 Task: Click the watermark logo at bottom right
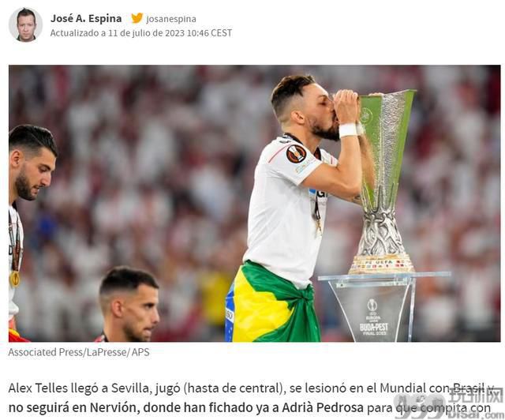pos(447,403)
